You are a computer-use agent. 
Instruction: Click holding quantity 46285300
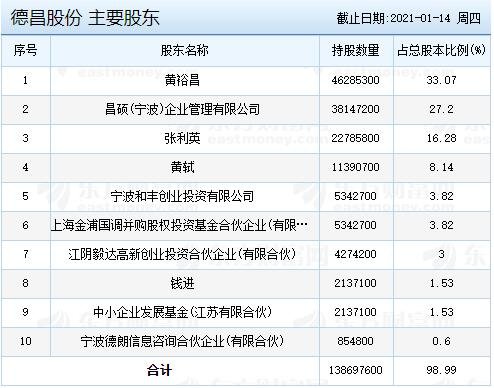click(355, 80)
